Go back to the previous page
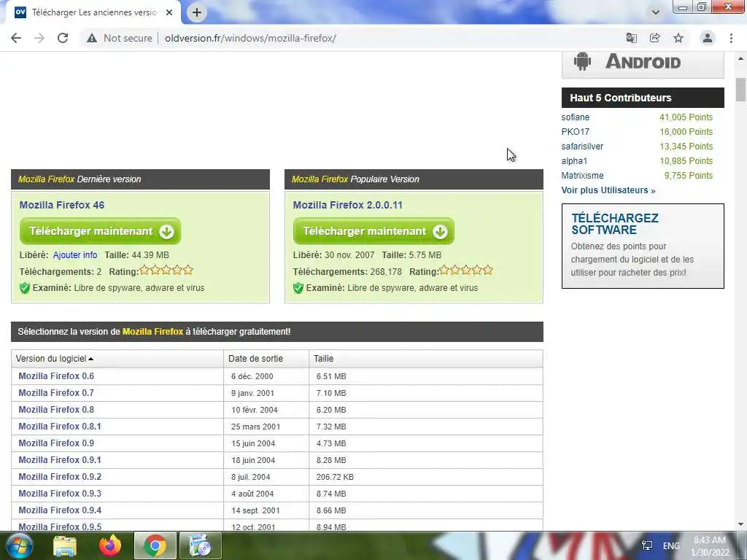 click(x=16, y=38)
